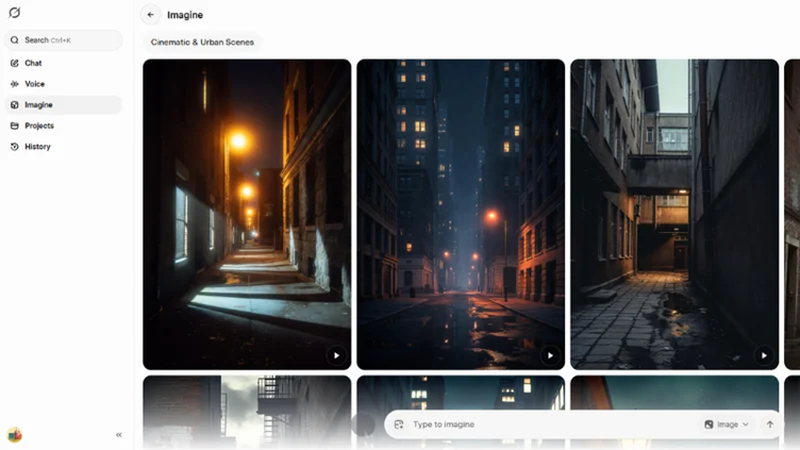Play video on rainy skyscraper street image

550,356
